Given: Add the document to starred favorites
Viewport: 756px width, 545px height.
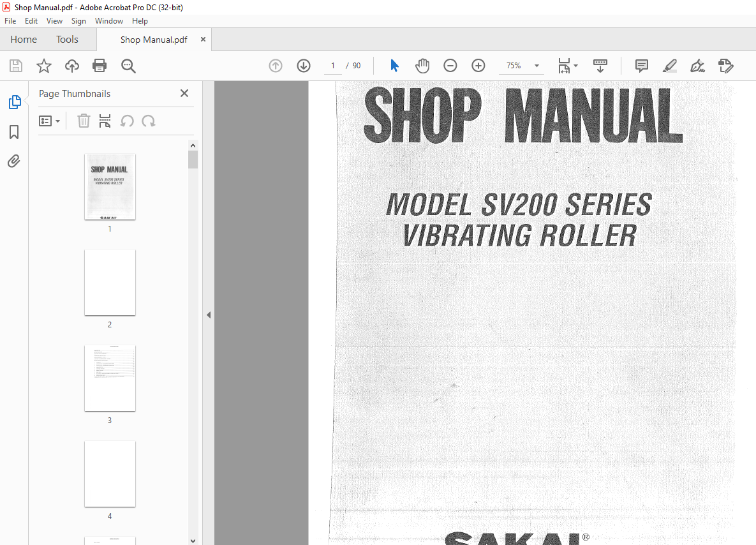Looking at the screenshot, I should pos(44,66).
